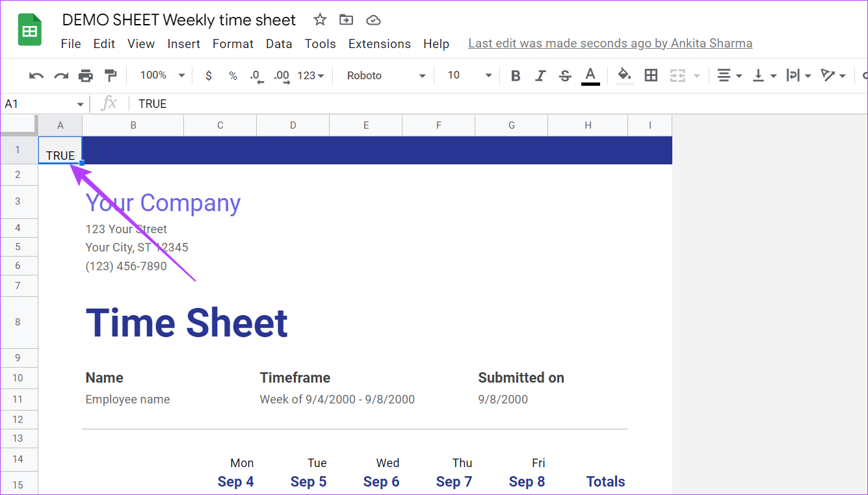
Task: Open the fill color bucket
Action: [625, 76]
